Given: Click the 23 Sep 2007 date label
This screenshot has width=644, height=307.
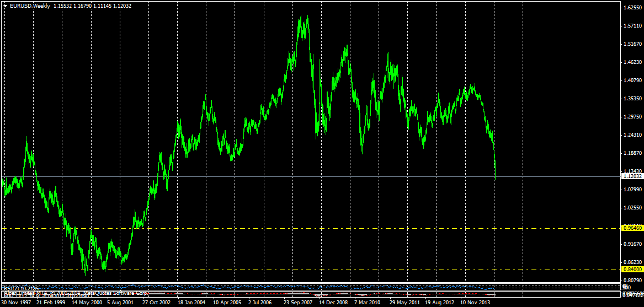Looking at the screenshot, I should [x=299, y=303].
